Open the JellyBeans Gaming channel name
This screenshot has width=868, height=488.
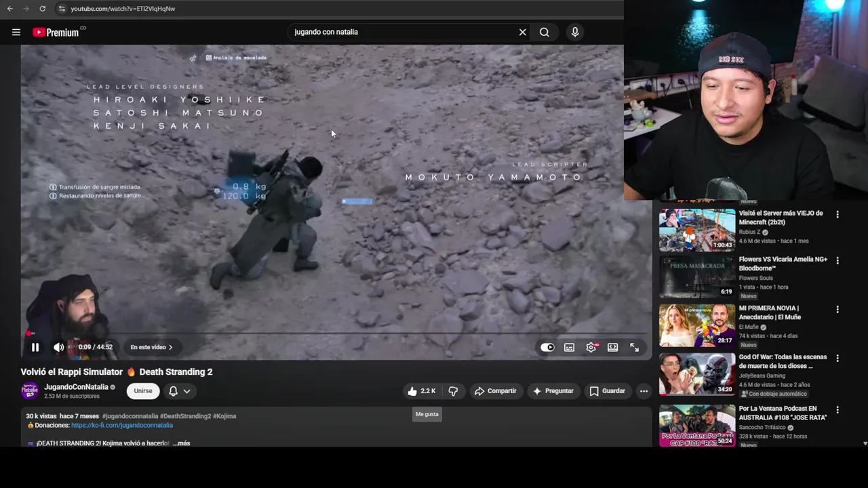762,375
